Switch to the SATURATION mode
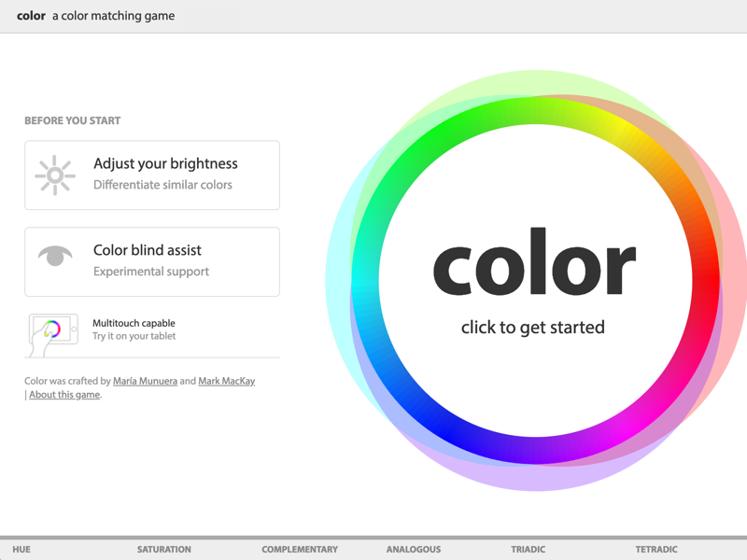747x560 pixels. pos(164,549)
